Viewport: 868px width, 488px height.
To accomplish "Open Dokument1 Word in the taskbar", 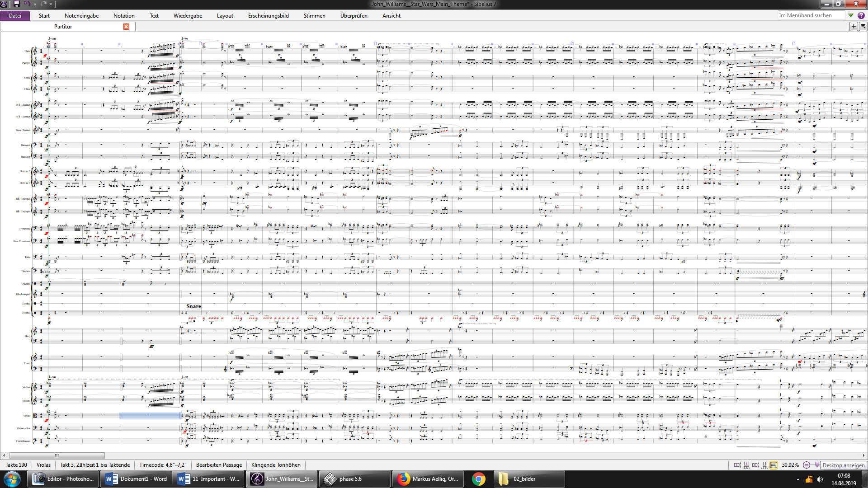I will click(x=136, y=479).
